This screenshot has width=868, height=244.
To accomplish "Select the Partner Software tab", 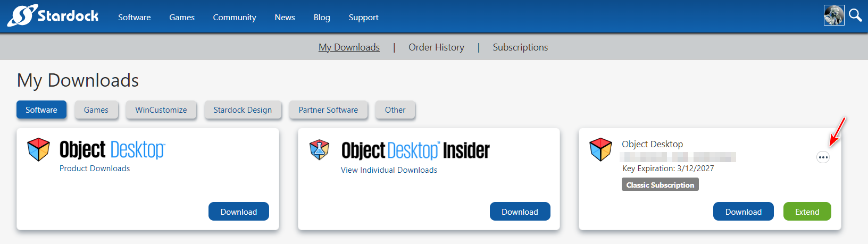I will coord(328,110).
